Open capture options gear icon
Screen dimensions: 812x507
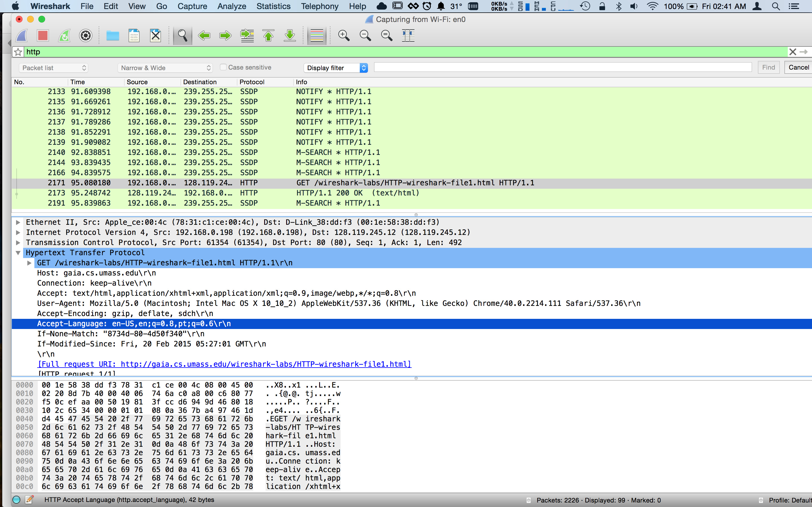[85, 35]
